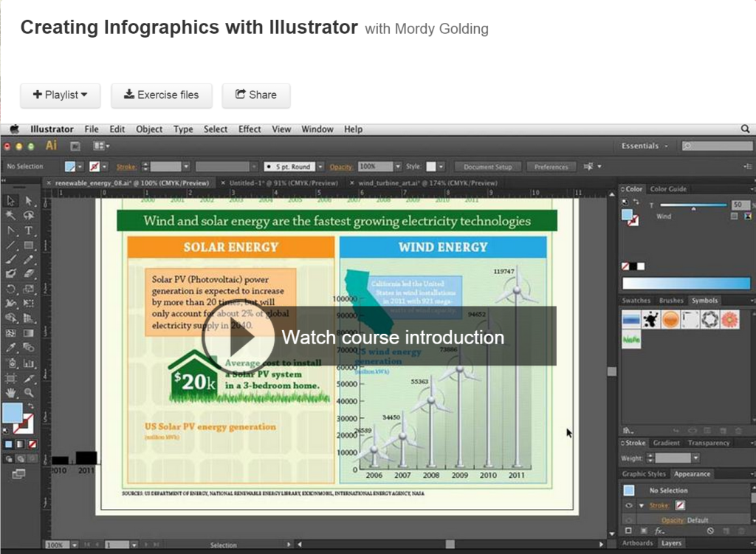Open the Effect menu

(250, 129)
